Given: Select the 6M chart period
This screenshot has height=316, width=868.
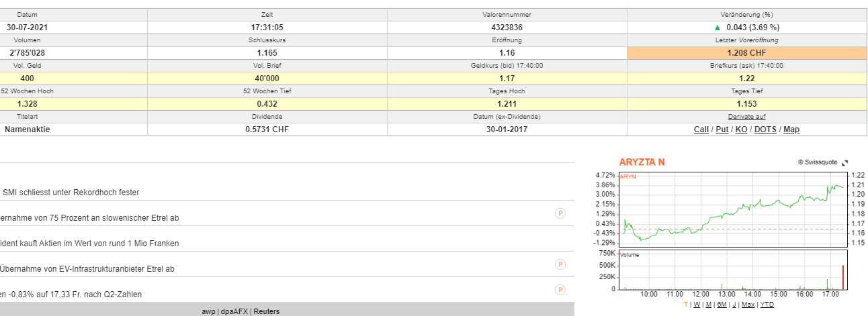Looking at the screenshot, I should 722,305.
